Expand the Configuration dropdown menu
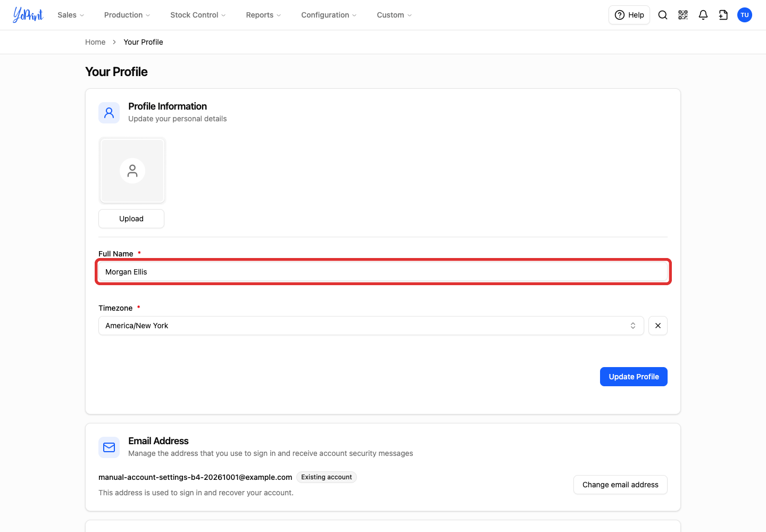This screenshot has width=766, height=532. coord(329,15)
